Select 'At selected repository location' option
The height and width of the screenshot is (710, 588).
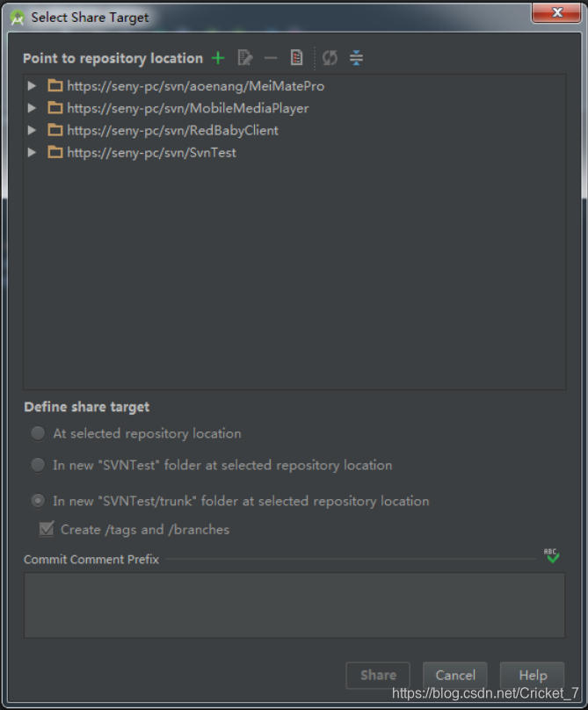(38, 432)
